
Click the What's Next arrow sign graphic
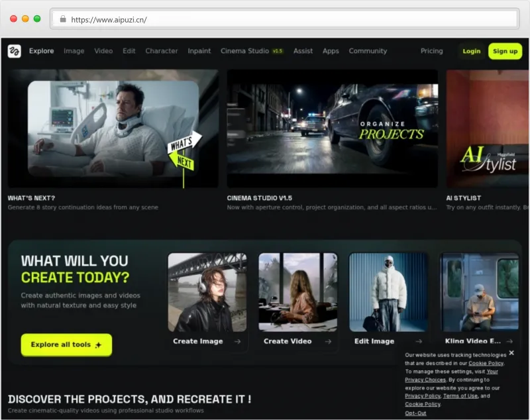click(184, 152)
